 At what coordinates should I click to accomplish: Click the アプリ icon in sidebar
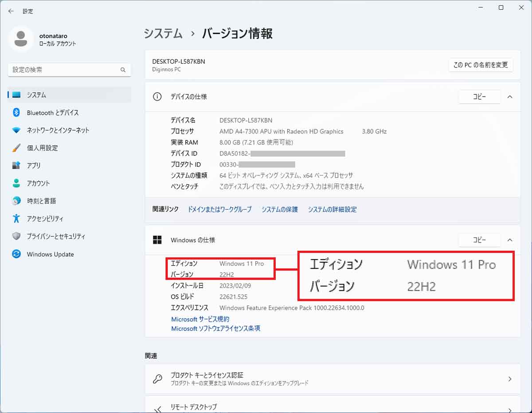pyautogui.click(x=16, y=165)
